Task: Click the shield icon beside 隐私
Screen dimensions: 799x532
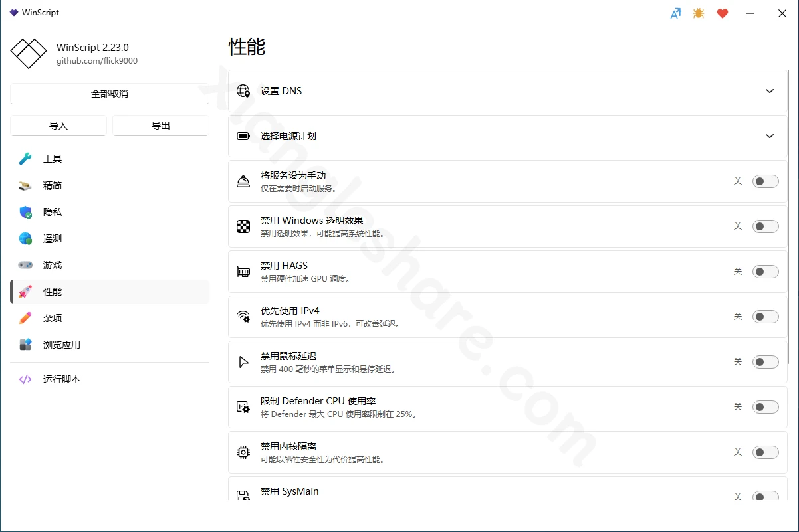Action: pos(25,212)
